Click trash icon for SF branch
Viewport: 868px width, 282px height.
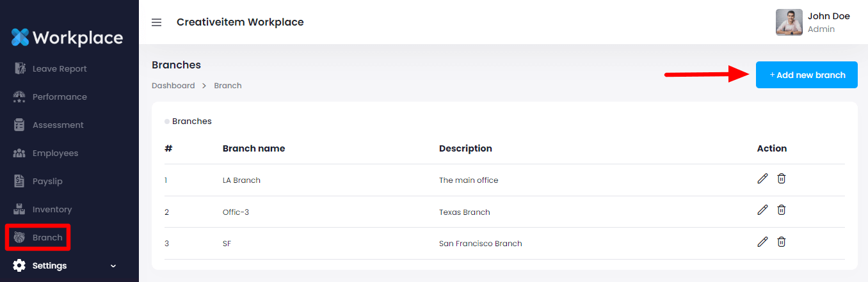782,242
